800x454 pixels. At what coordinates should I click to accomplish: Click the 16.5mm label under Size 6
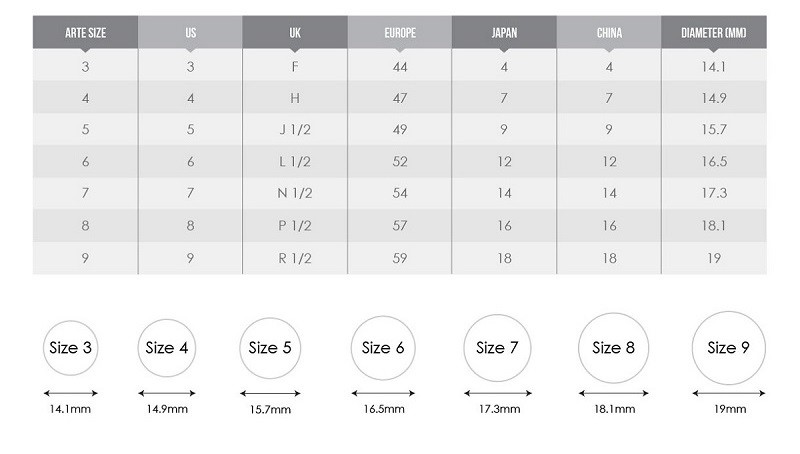tap(384, 409)
